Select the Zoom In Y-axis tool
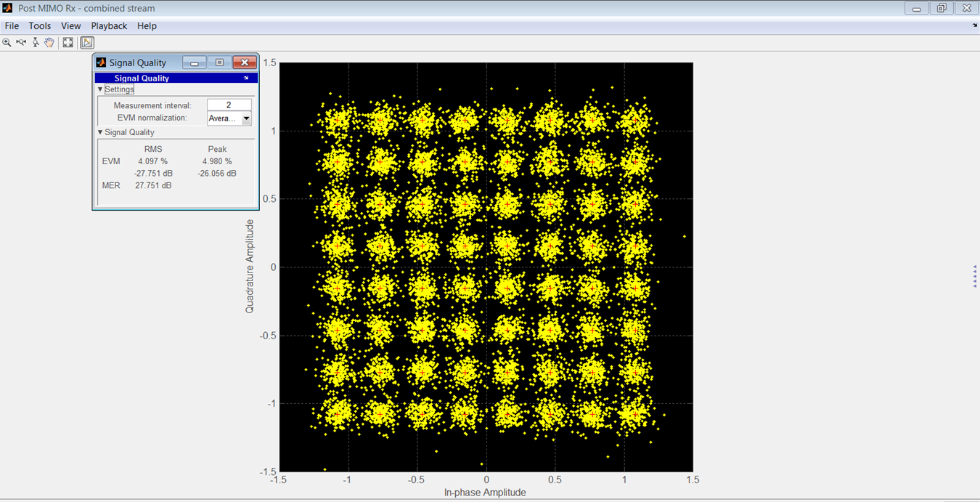 tap(35, 42)
